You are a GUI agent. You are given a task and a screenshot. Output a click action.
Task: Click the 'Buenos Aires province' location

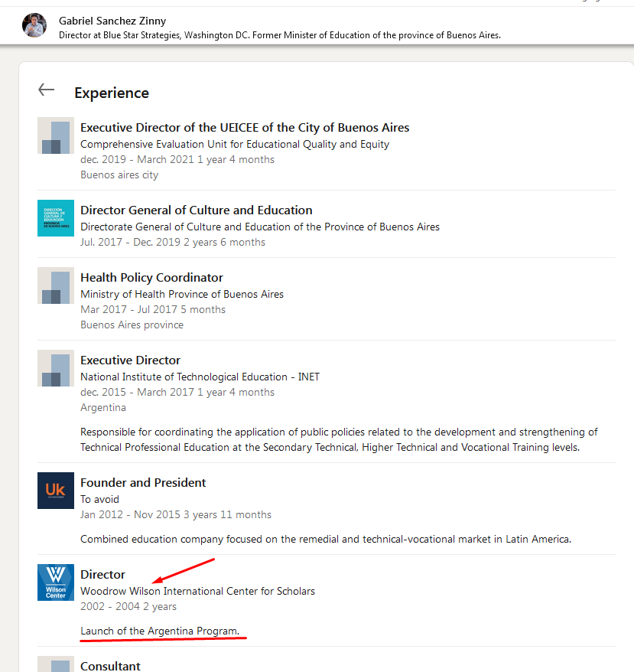pyautogui.click(x=132, y=325)
